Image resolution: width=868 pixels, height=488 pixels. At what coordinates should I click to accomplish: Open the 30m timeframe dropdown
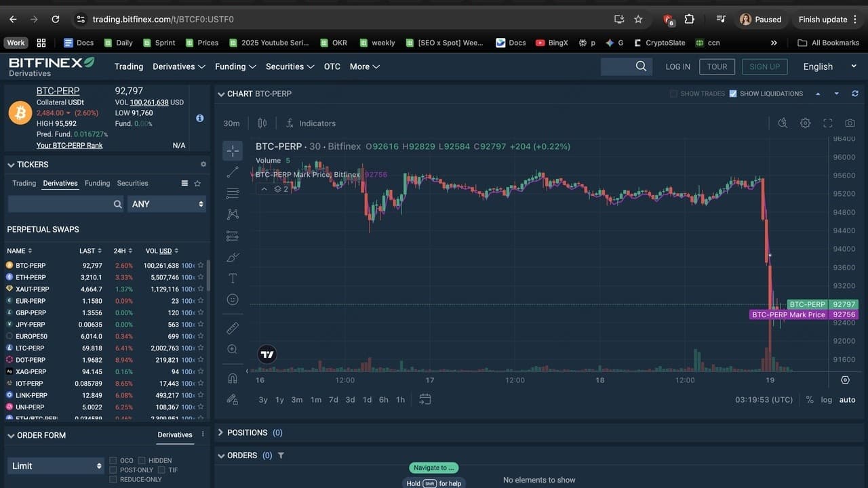click(x=231, y=123)
